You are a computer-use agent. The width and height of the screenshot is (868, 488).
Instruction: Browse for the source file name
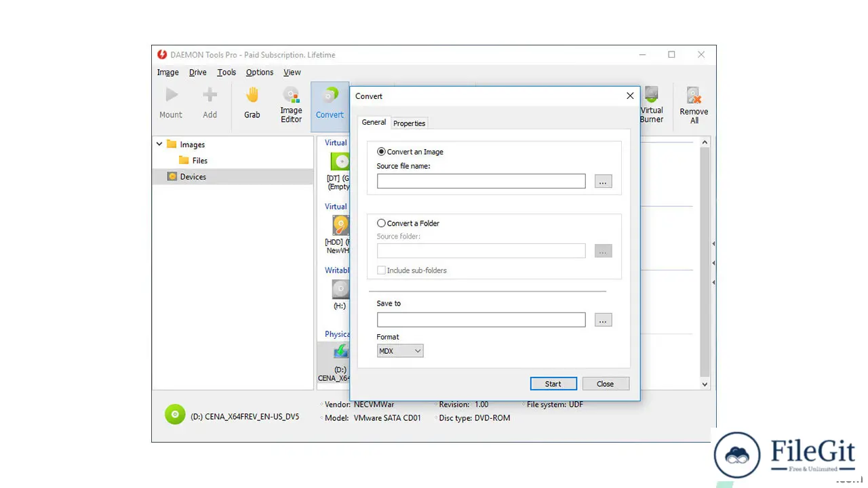[603, 181]
